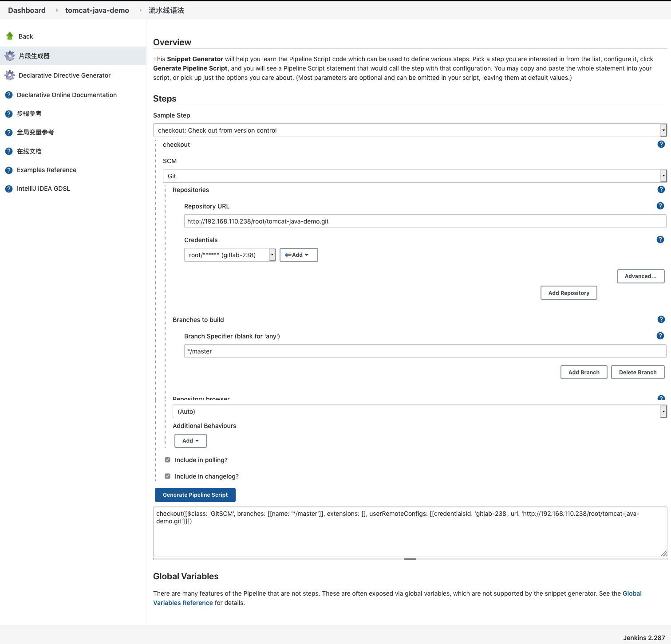The height and width of the screenshot is (644, 671).
Task: Open Additional Behaviours Add menu
Action: point(190,441)
